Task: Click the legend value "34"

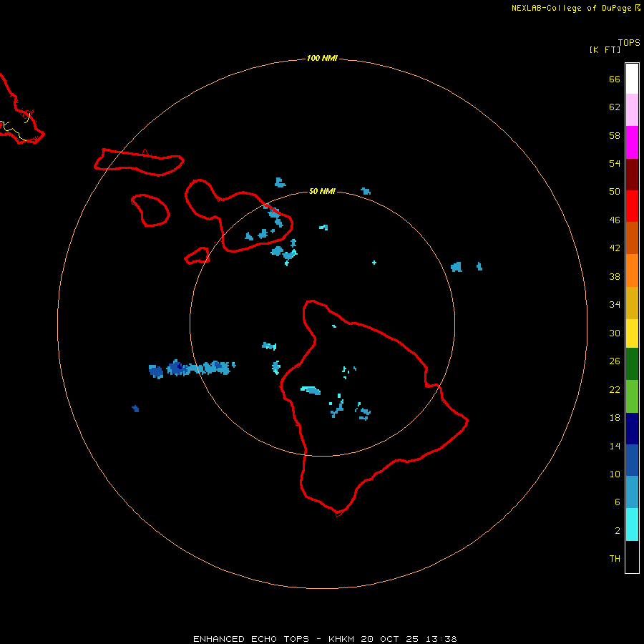Action: tap(615, 305)
